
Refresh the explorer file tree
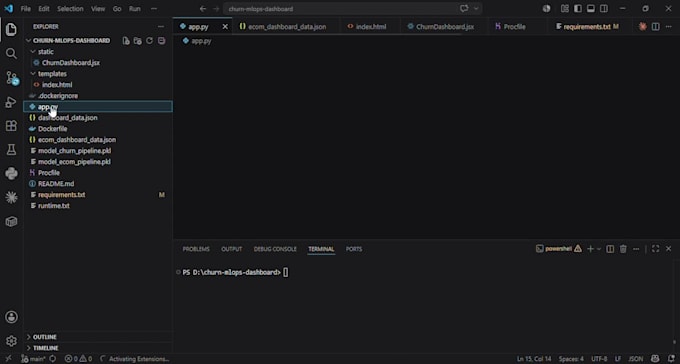[x=150, y=41]
